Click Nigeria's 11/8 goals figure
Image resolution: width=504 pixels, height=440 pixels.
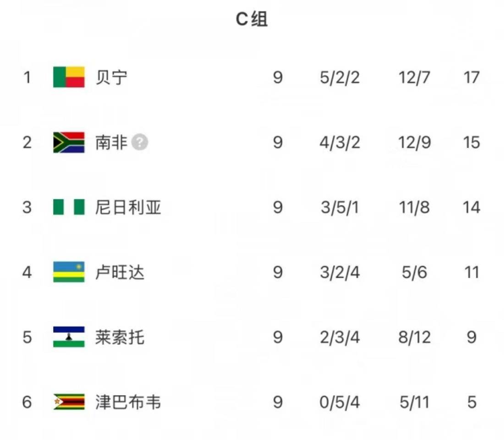point(414,207)
